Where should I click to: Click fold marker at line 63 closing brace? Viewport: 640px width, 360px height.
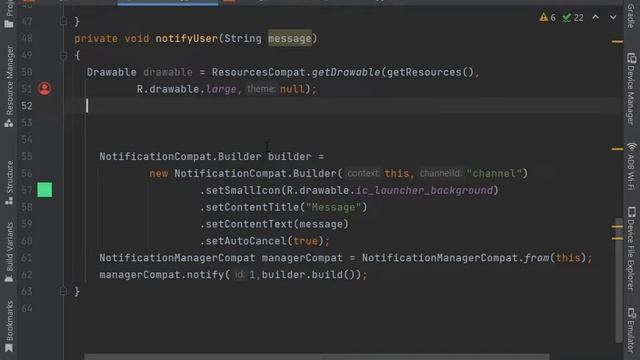[x=63, y=291]
